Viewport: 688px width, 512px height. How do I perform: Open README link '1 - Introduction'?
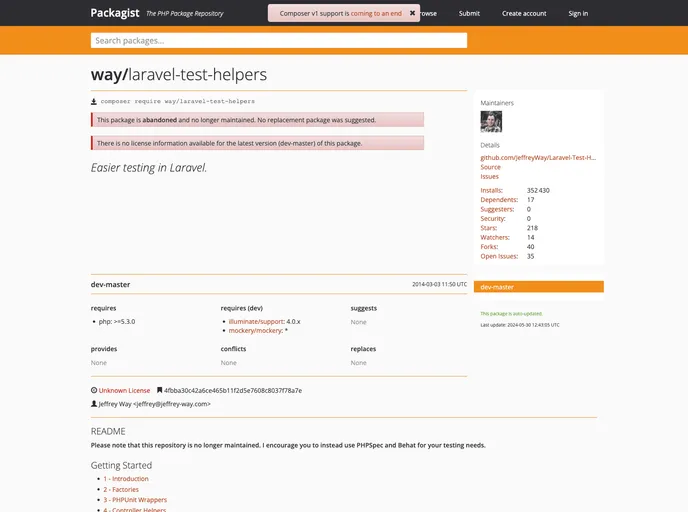pyautogui.click(x=126, y=479)
